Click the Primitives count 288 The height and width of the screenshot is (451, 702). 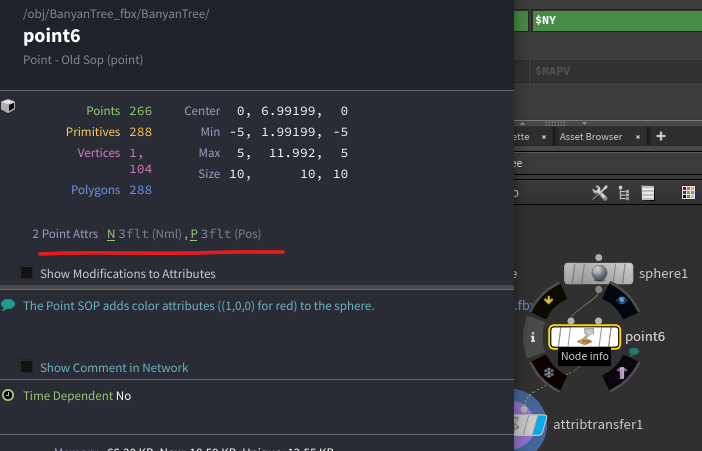point(141,132)
